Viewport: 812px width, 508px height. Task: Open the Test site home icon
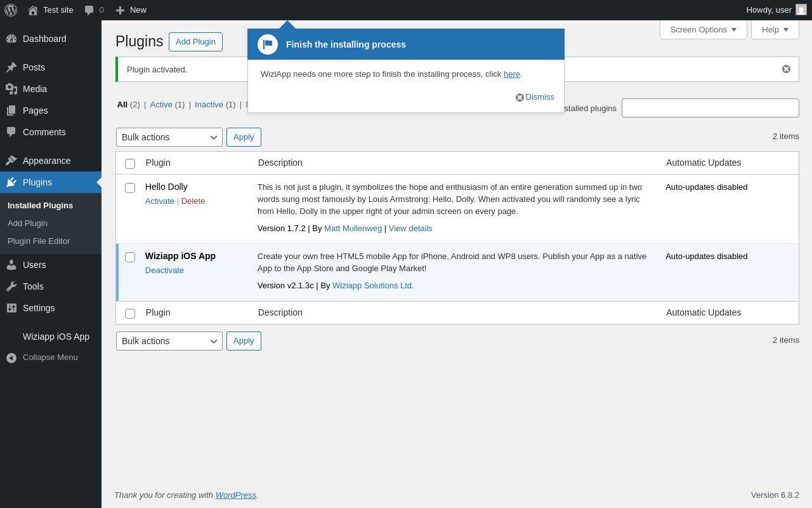pos(33,10)
